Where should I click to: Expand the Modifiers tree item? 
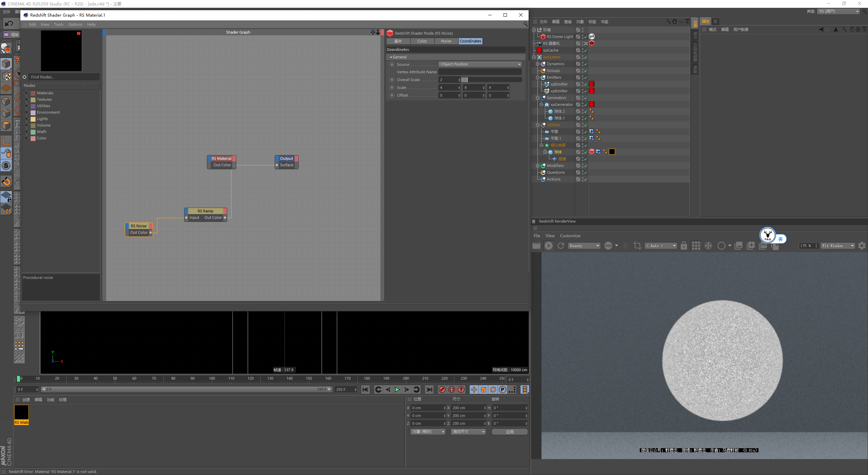[537, 166]
